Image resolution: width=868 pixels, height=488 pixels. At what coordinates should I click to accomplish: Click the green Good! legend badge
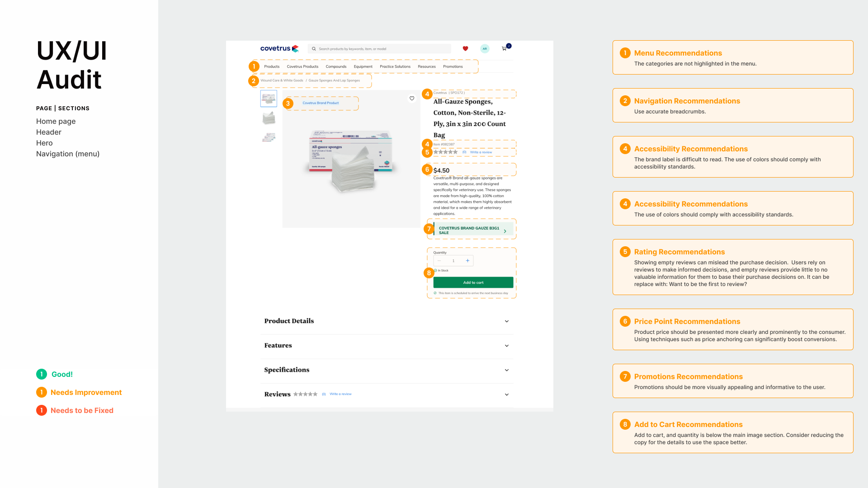[42, 374]
